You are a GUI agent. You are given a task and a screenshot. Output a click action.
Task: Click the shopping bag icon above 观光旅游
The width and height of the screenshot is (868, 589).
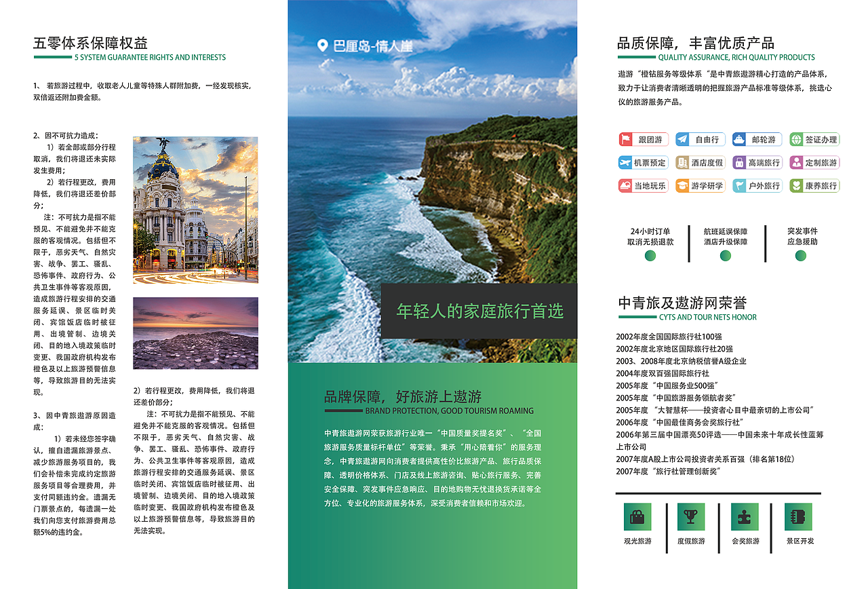click(637, 517)
